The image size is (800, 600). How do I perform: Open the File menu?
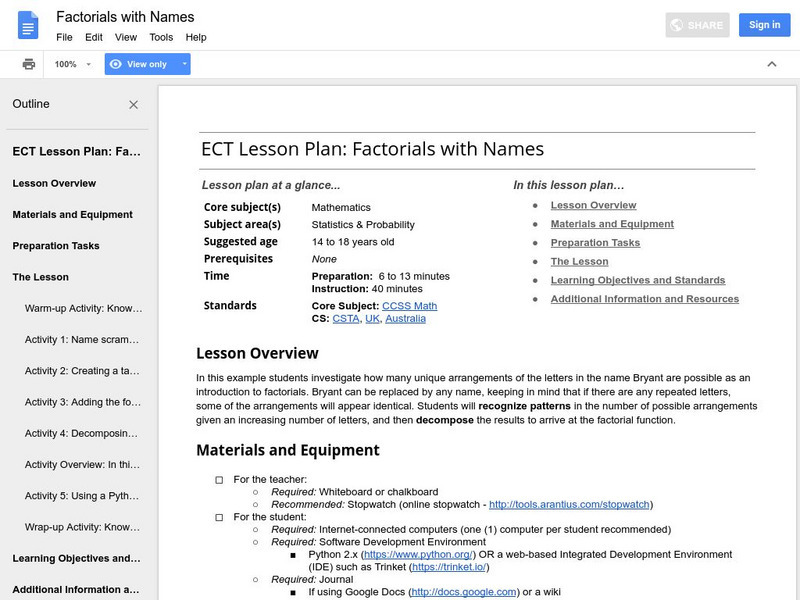click(x=64, y=37)
